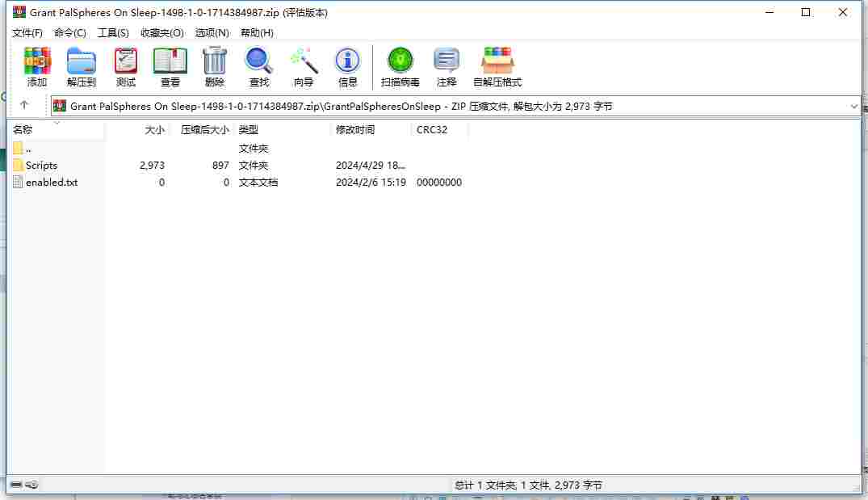
Task: Click the 00000000 CRC32 value
Action: coord(439,183)
